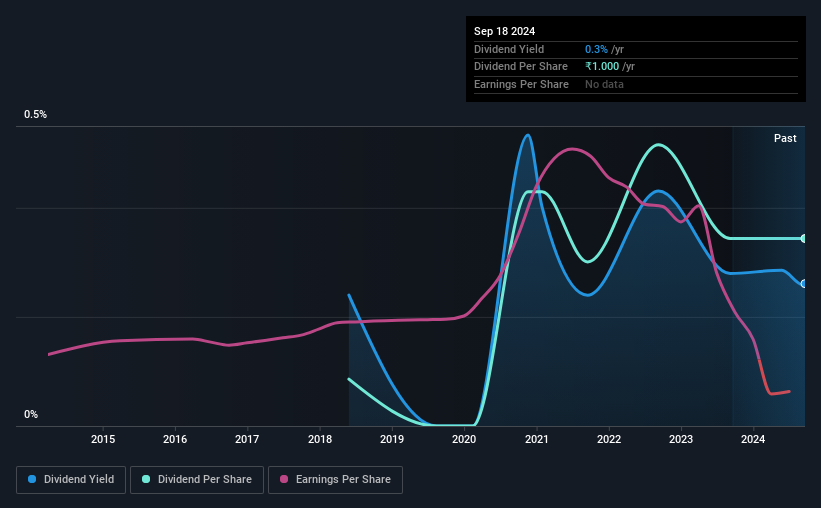This screenshot has width=821, height=508.
Task: Toggle the Dividend Yield legend button
Action: pos(71,480)
